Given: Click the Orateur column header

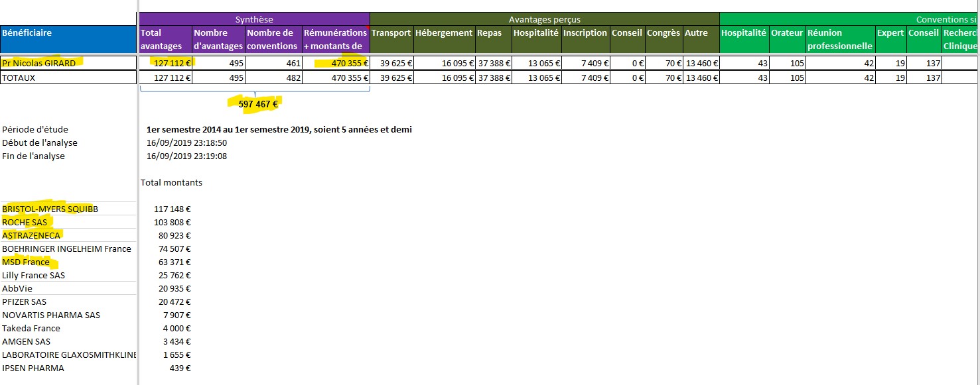Looking at the screenshot, I should pos(788,39).
